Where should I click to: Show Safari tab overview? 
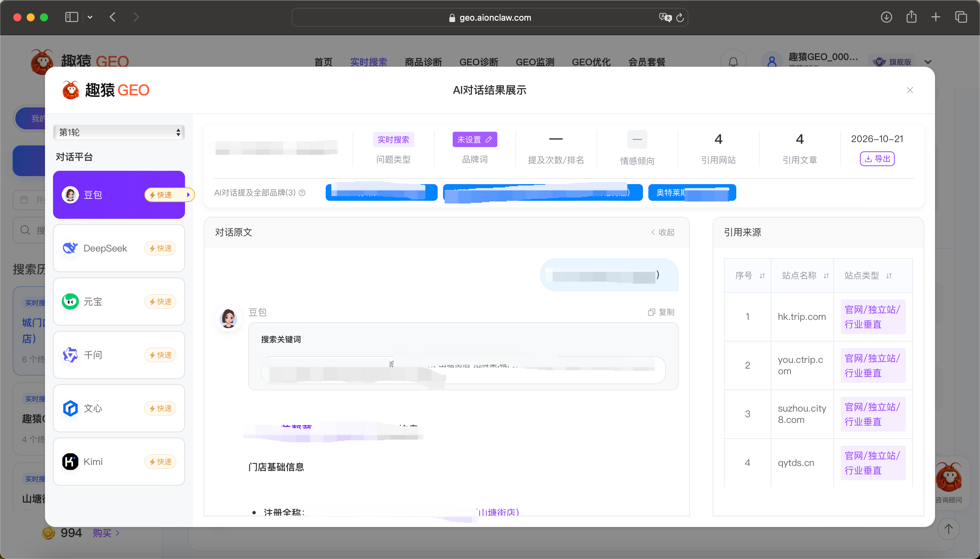(x=961, y=17)
